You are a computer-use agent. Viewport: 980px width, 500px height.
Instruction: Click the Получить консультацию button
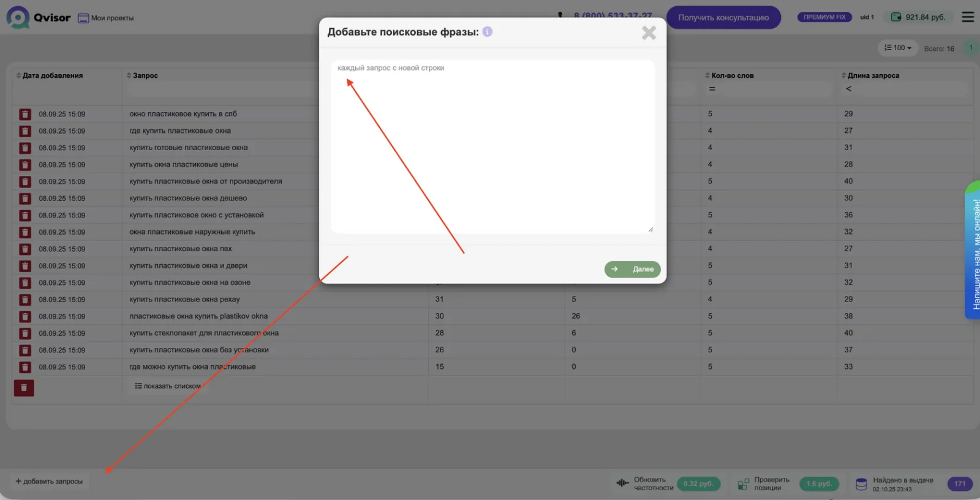click(723, 17)
